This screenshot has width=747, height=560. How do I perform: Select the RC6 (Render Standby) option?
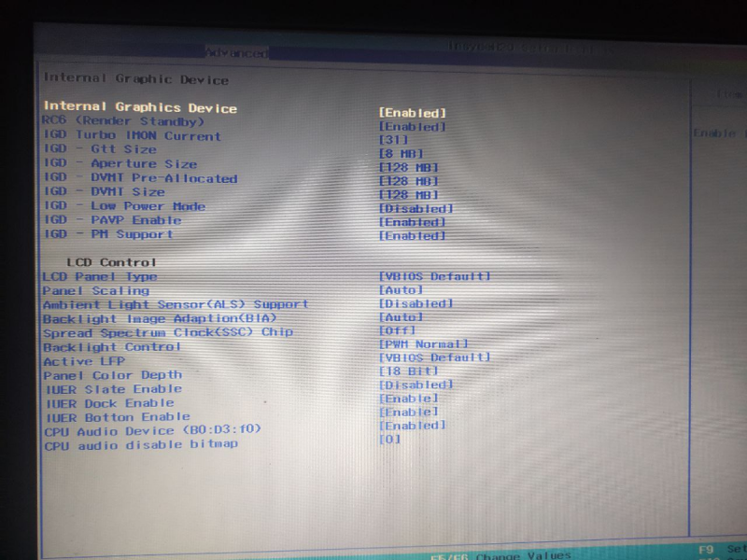tap(123, 121)
